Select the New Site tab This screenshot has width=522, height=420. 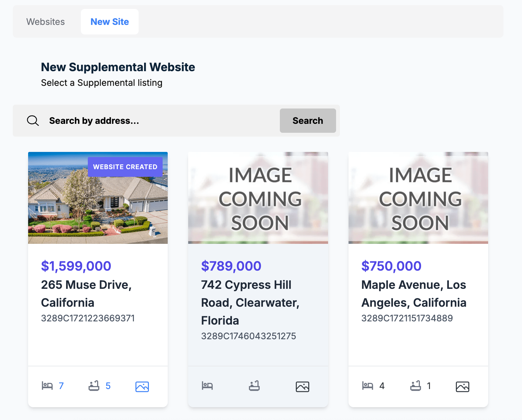point(110,22)
